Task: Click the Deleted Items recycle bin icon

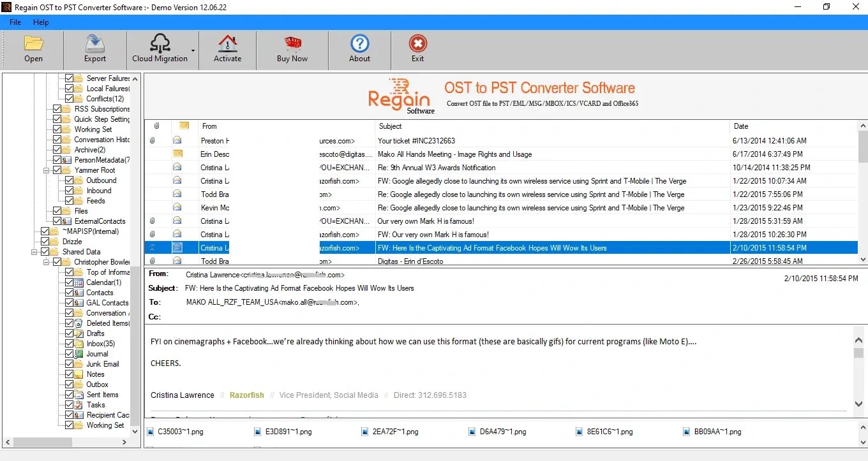Action: point(79,323)
